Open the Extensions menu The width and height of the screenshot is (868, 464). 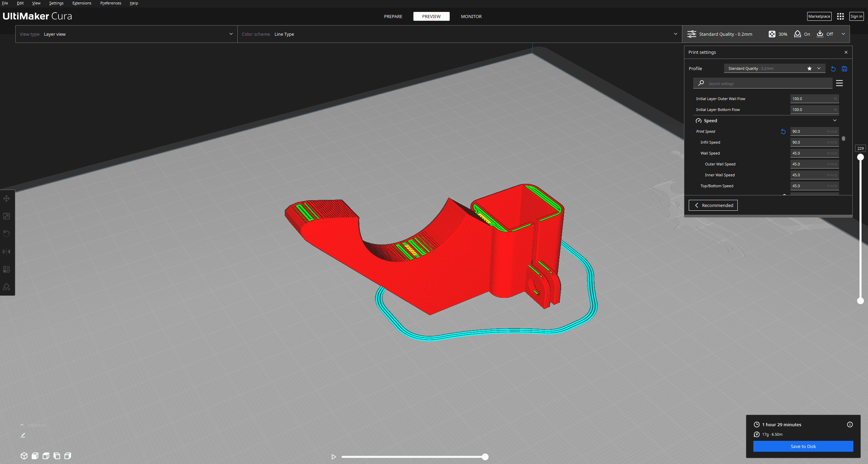(x=82, y=3)
